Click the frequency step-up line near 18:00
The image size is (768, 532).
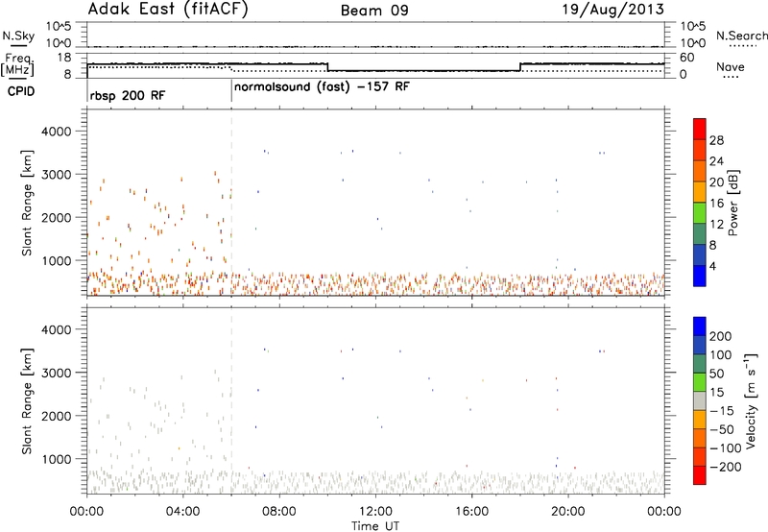(520, 67)
